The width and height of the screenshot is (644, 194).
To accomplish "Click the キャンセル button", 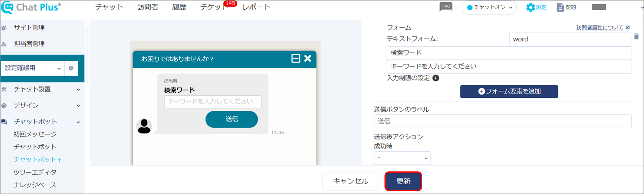I will [x=351, y=181].
